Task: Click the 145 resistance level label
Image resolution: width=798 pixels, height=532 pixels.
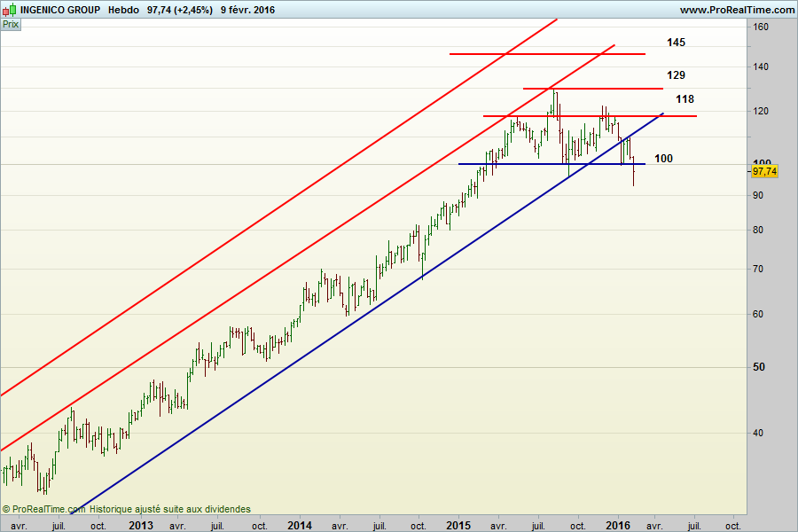Action: pos(677,43)
